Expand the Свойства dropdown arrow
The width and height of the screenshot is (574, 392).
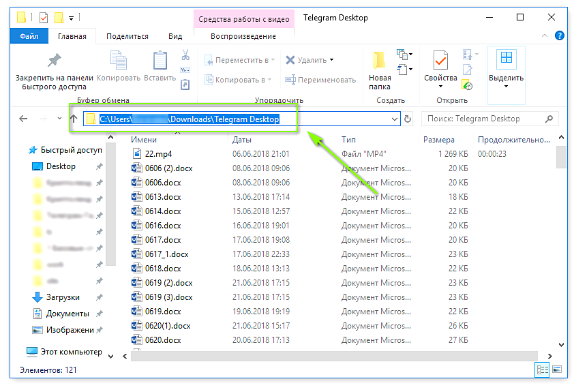click(440, 87)
